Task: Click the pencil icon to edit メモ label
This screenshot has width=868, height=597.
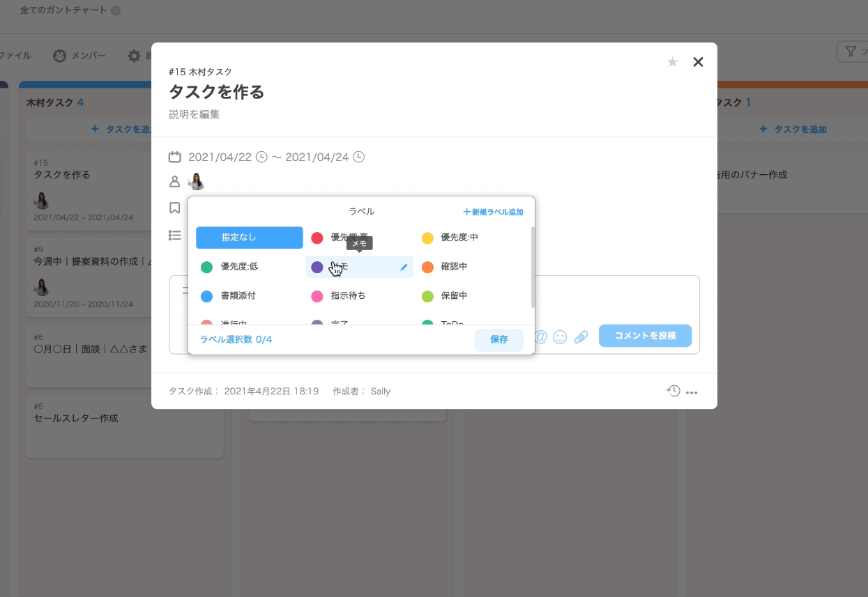Action: click(x=404, y=267)
